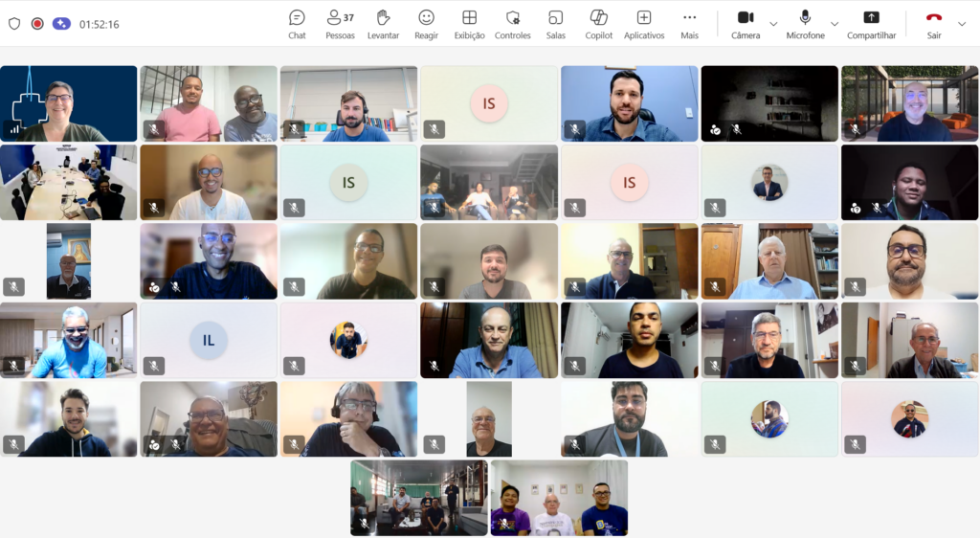Click Compartilhar to share screen
The image size is (980, 538).
(x=871, y=25)
